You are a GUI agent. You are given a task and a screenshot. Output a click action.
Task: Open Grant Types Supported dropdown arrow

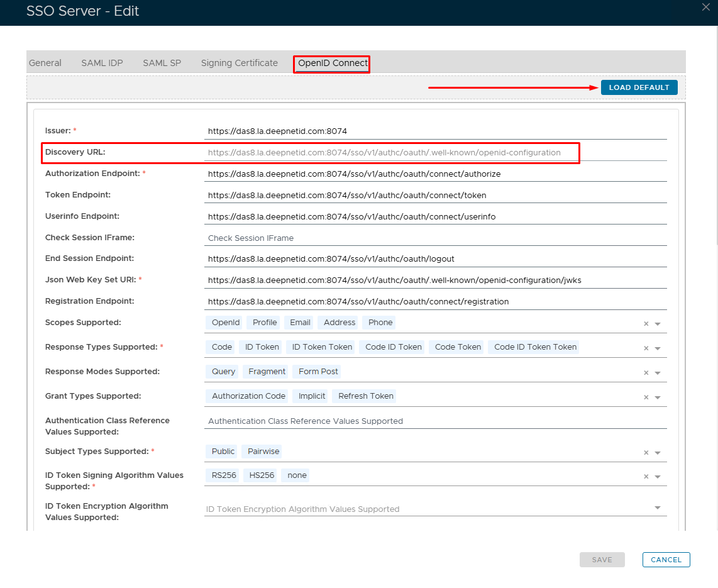[658, 397]
